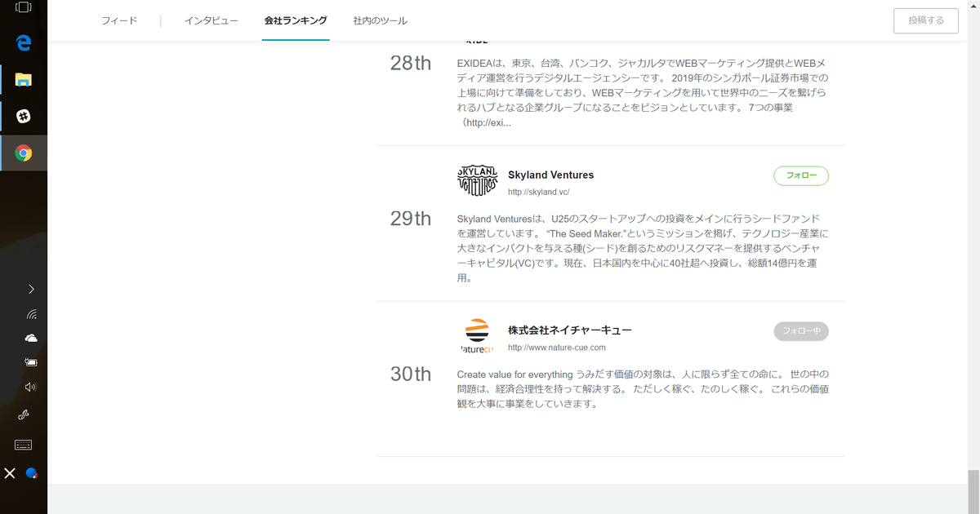Open the 社内のツール tab

381,20
